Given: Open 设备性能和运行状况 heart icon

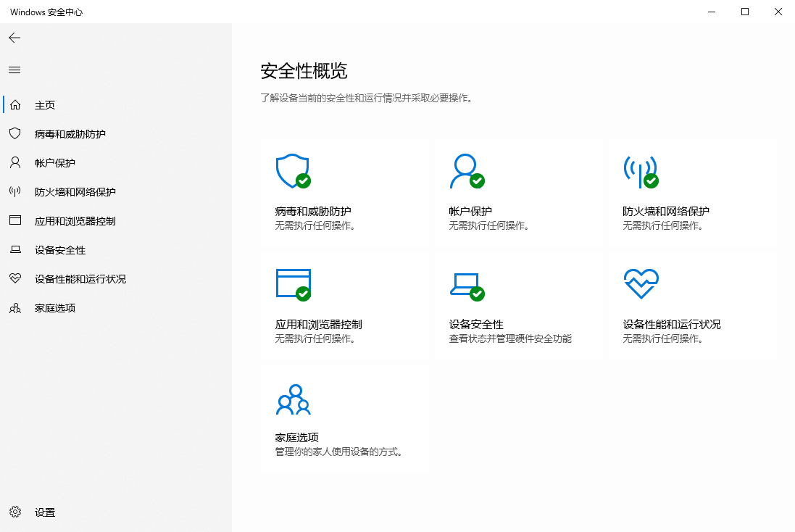Looking at the screenshot, I should pos(640,283).
